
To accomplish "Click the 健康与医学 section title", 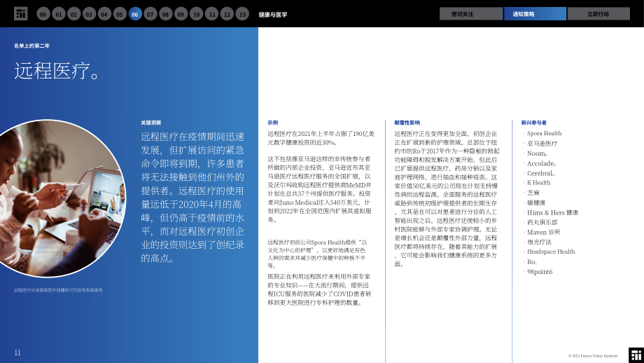I will (x=273, y=15).
